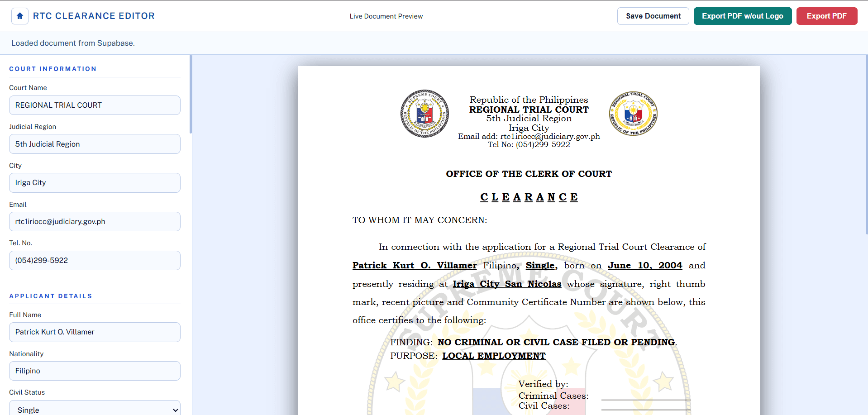Open the RTC Clearance Editor title link

pos(94,16)
